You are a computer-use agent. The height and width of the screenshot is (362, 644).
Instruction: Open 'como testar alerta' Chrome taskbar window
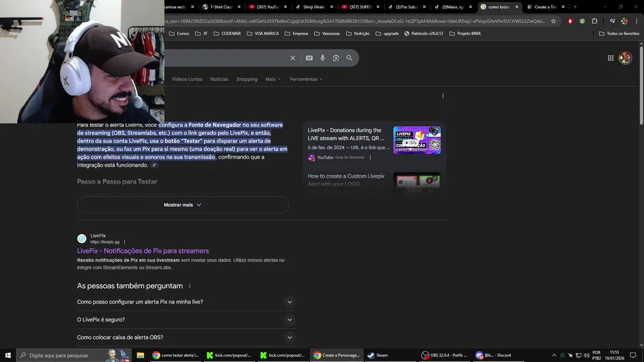click(x=176, y=355)
